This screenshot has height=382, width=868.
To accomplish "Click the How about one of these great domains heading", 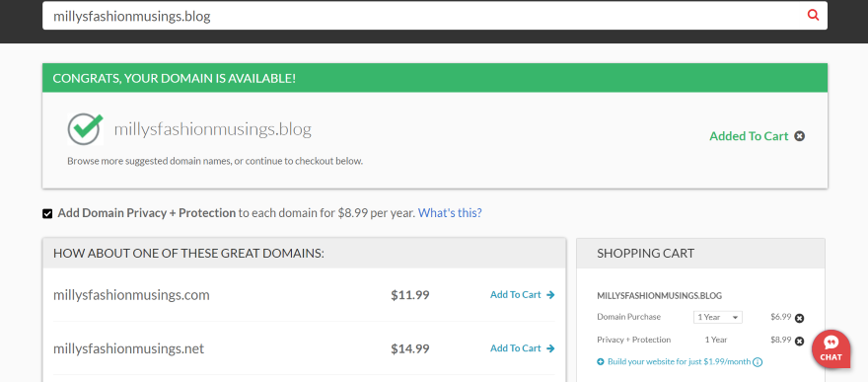I will tap(188, 254).
